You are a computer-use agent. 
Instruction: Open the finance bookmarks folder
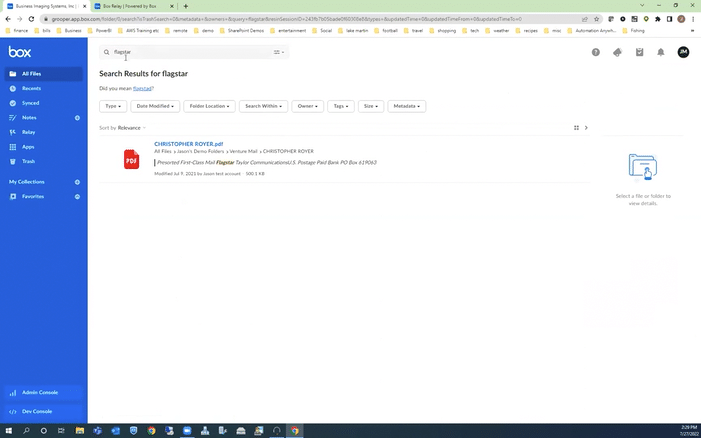tap(17, 31)
